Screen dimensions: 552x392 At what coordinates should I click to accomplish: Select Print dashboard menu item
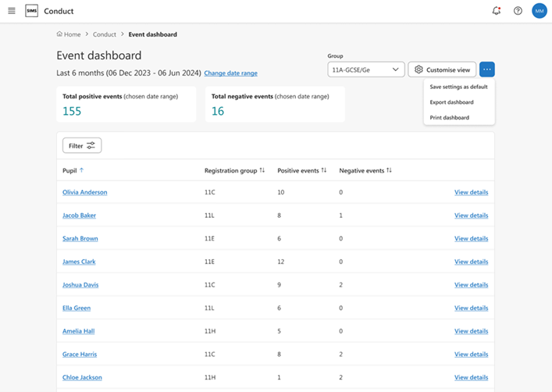(x=449, y=117)
